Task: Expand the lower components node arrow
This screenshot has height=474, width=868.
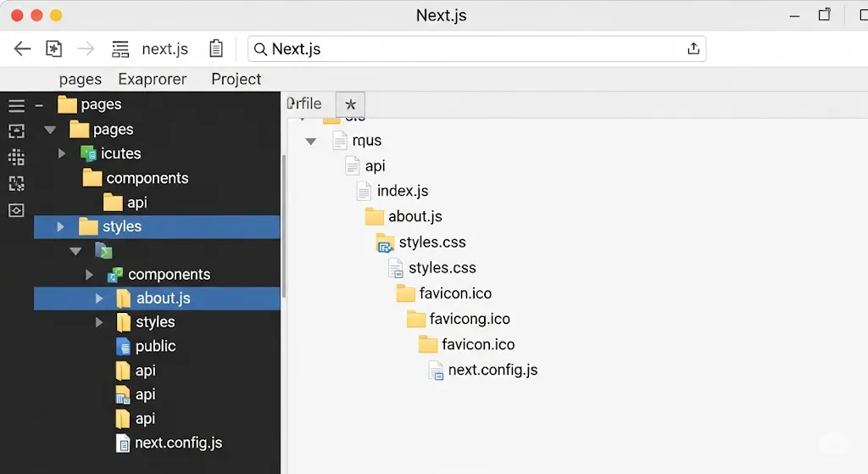Action: (x=88, y=275)
